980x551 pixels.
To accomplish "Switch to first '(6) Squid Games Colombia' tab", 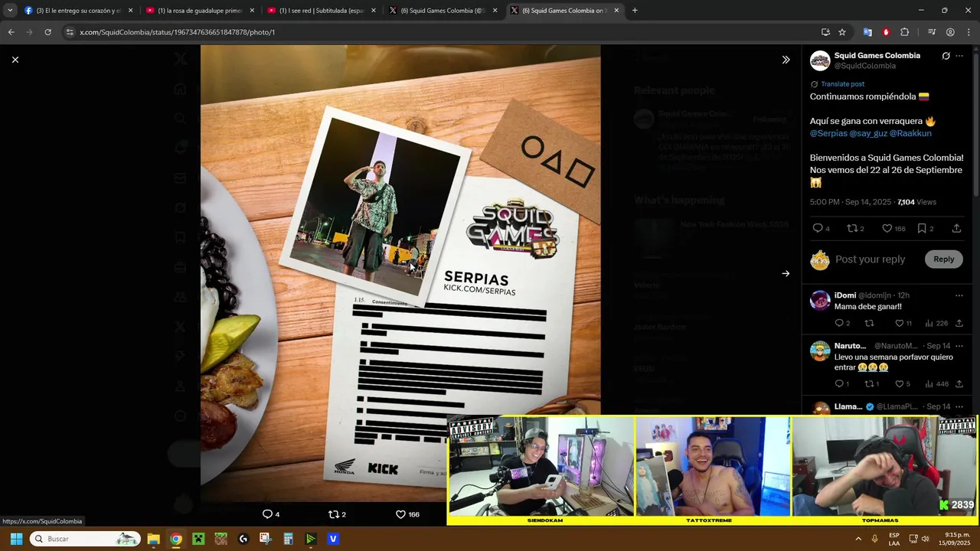I will tap(443, 11).
